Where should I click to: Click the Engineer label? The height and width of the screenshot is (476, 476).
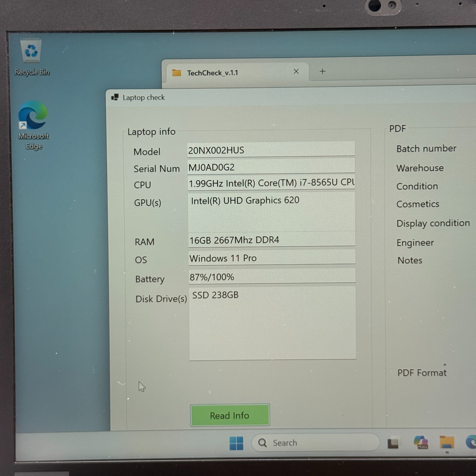tap(415, 243)
